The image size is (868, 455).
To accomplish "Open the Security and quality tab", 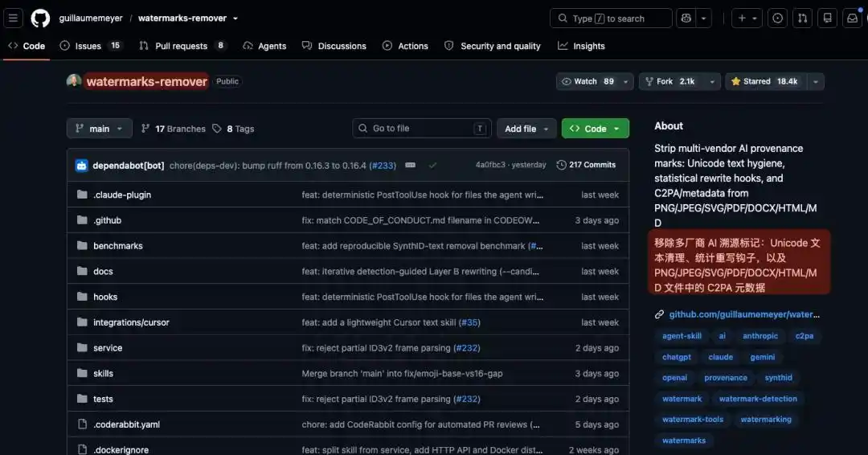I will point(493,46).
